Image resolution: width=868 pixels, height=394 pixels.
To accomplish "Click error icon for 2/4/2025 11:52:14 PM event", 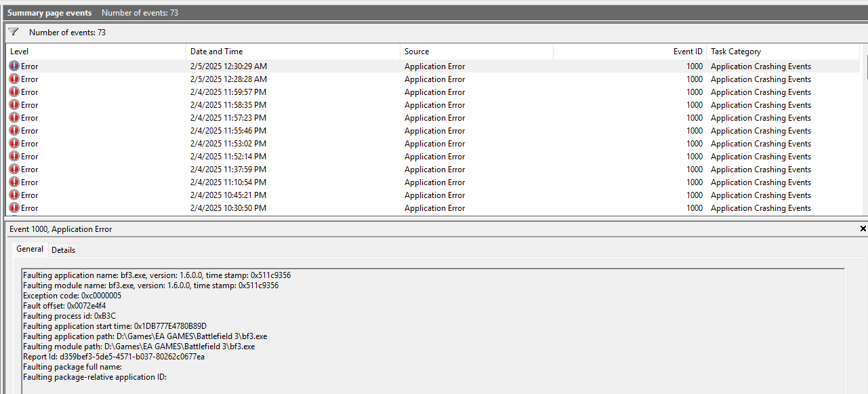I will point(14,157).
